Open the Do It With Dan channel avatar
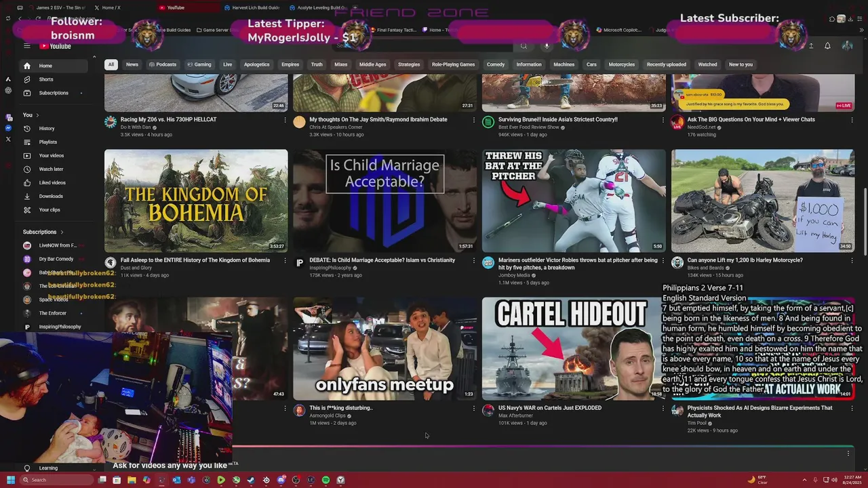Image resolution: width=868 pixels, height=488 pixels. pos(111,122)
